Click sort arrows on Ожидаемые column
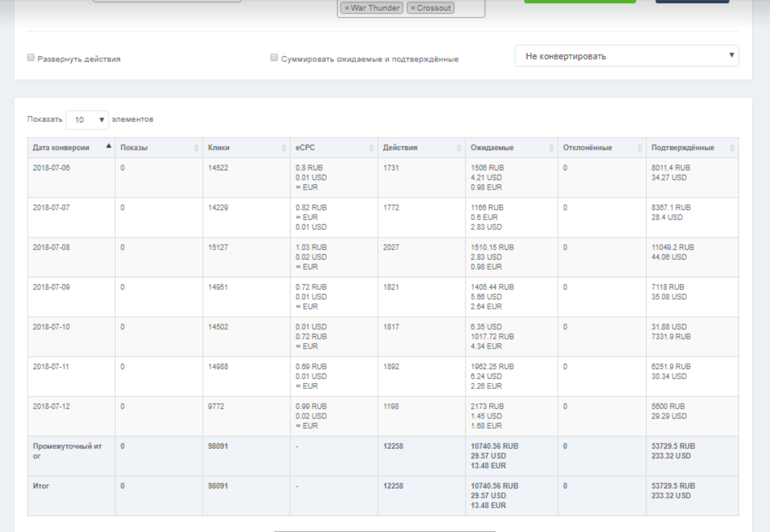 551,148
